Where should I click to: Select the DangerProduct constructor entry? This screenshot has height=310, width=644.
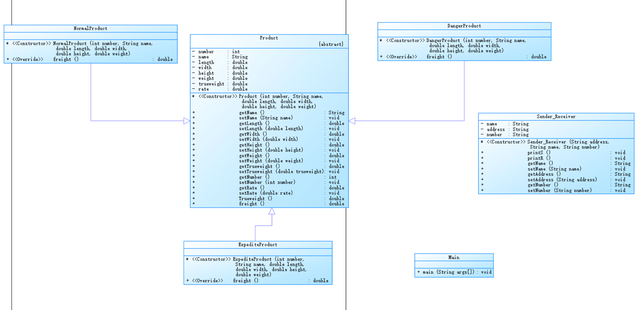[x=476, y=41]
